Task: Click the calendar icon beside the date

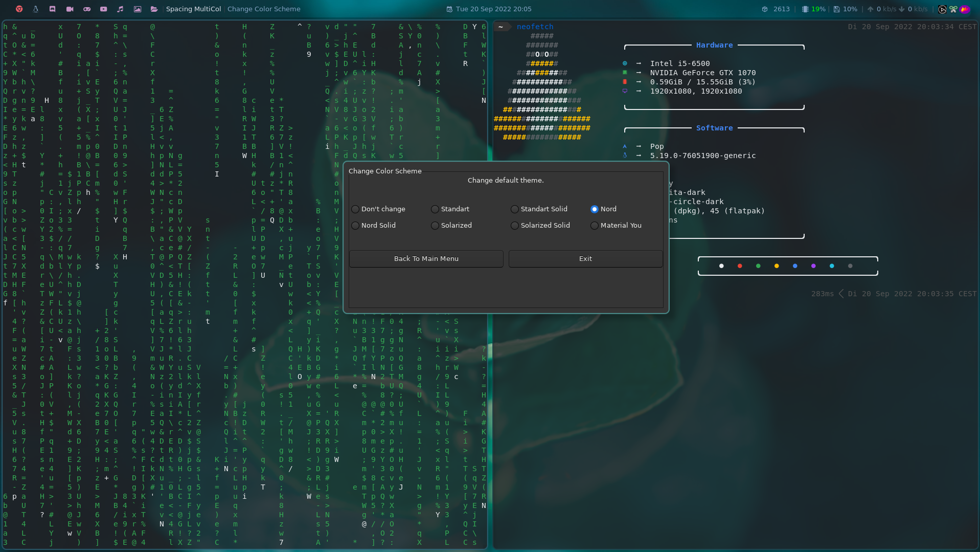Action: [449, 9]
